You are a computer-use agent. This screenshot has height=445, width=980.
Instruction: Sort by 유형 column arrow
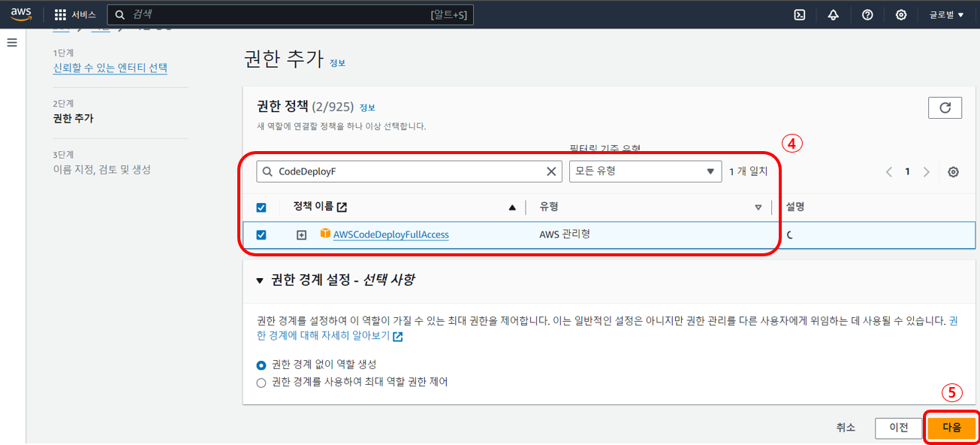click(x=758, y=207)
